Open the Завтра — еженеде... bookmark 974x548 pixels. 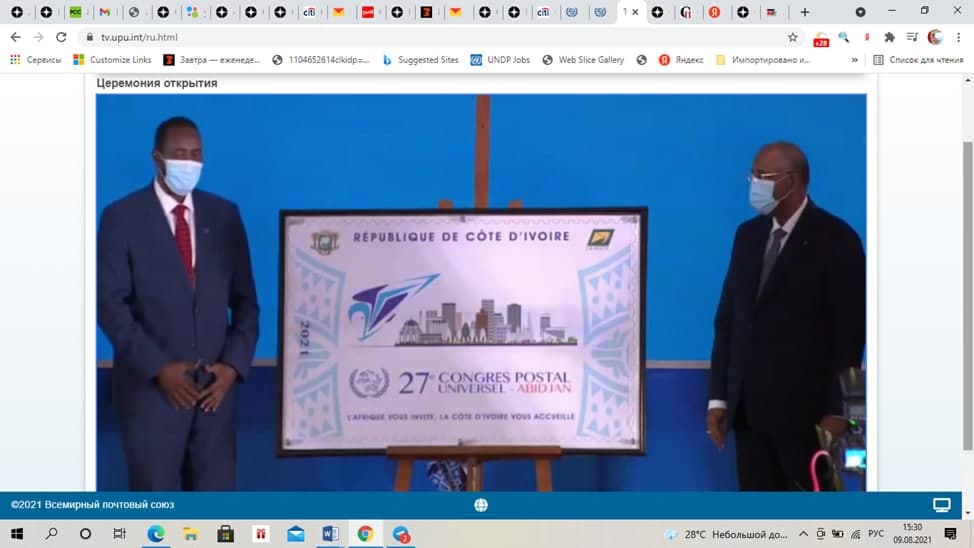tap(212, 60)
